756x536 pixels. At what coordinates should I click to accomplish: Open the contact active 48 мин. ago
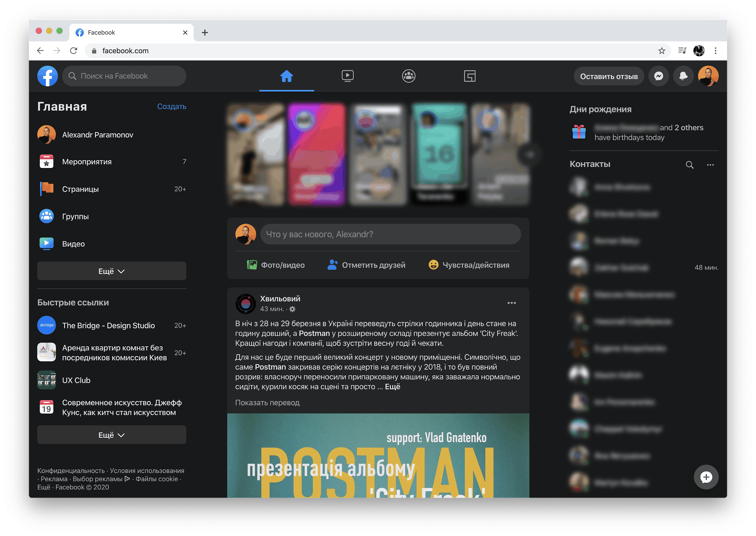pos(644,267)
